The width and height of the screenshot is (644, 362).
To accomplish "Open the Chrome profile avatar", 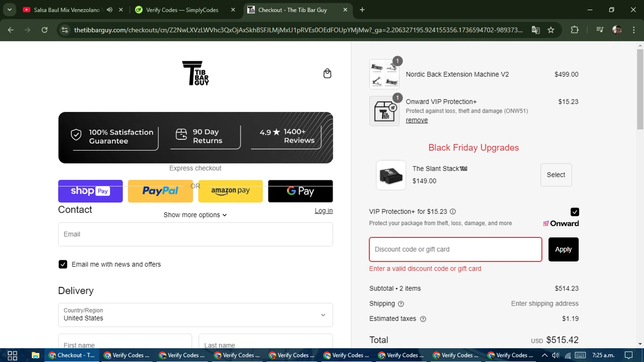I will 617,30.
